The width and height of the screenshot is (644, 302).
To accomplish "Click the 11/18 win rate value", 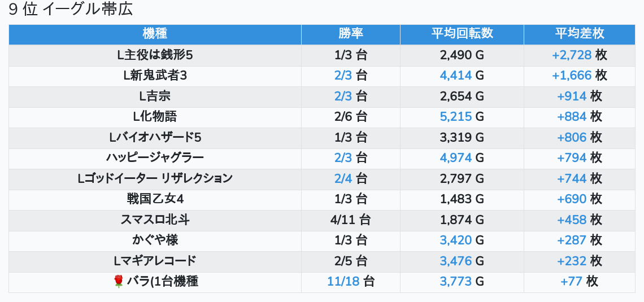I will pos(343,281).
